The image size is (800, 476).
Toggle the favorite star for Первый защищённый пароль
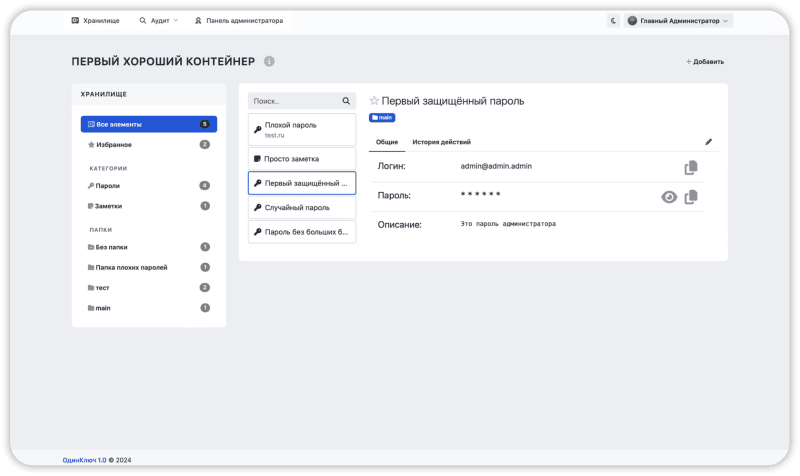[x=374, y=101]
